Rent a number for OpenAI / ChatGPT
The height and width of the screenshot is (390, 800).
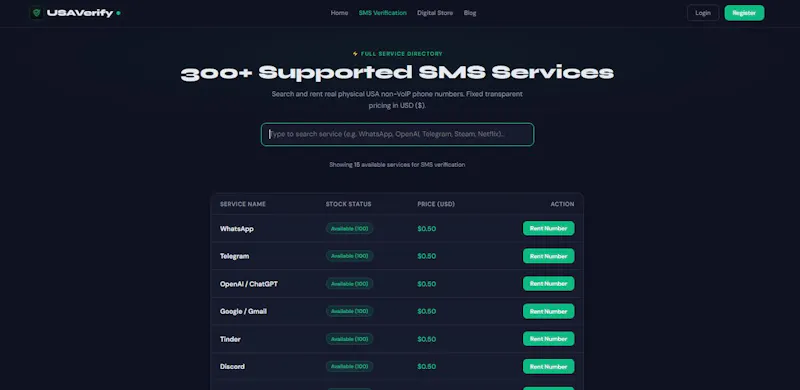(x=548, y=283)
